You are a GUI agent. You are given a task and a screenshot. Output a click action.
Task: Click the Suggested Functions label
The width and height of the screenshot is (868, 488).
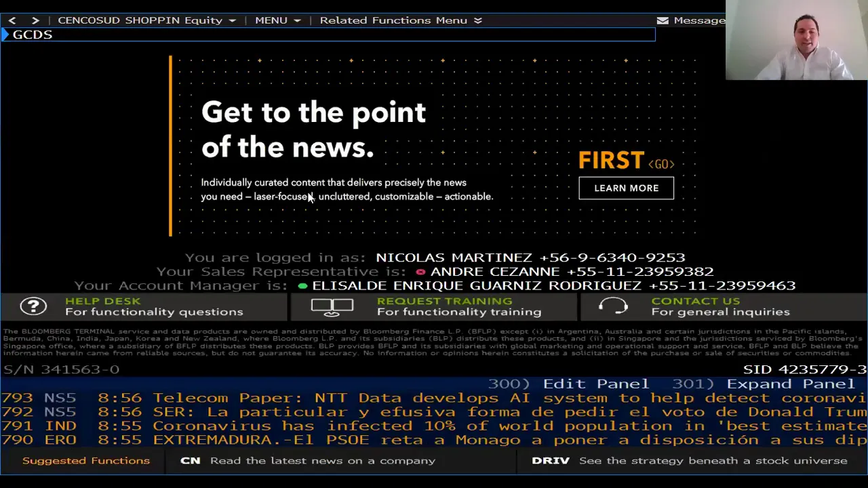click(x=86, y=461)
